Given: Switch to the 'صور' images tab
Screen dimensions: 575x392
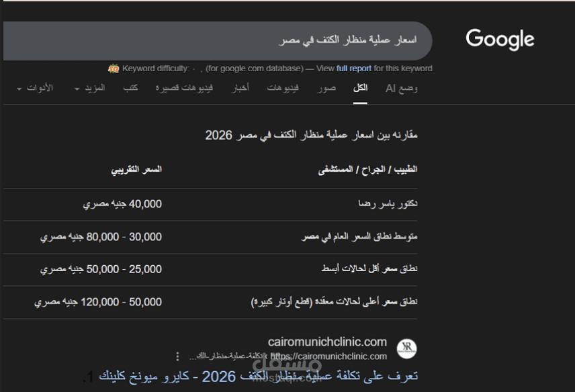Looking at the screenshot, I should click(x=326, y=89).
